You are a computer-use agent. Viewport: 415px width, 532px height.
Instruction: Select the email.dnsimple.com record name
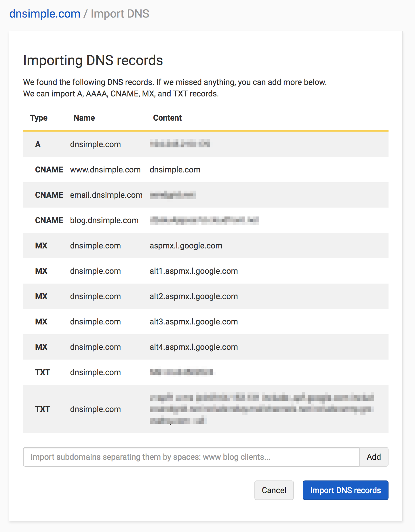point(106,195)
